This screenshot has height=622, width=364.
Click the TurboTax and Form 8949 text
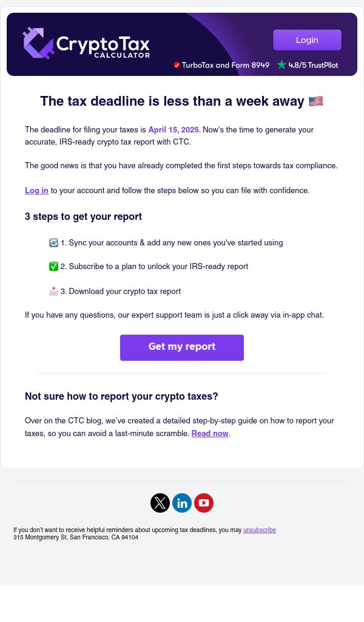click(x=225, y=65)
